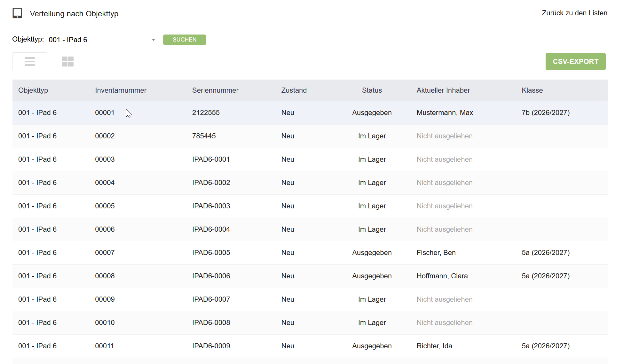Select the row with inventory number 00001
The height and width of the screenshot is (364, 623).
[310, 112]
